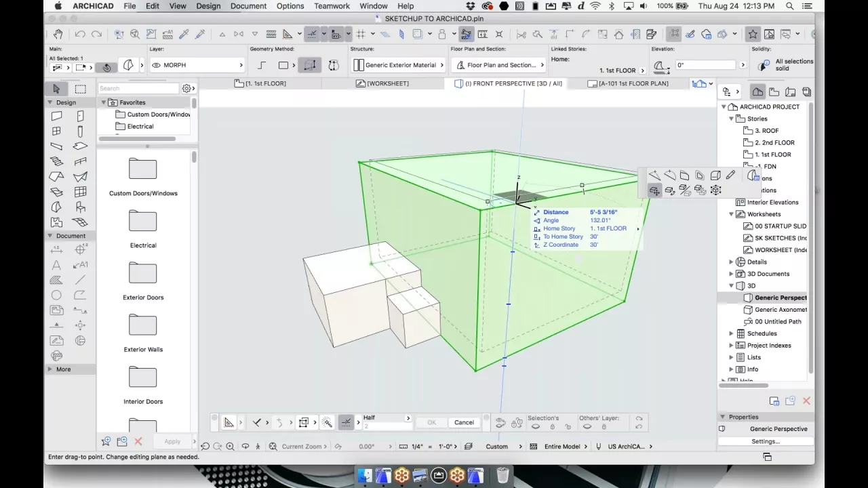
Task: Open the Document menu
Action: (x=248, y=6)
